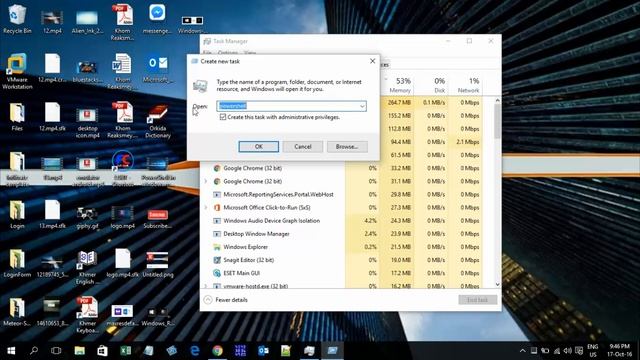Select the Alien_Ink_2 desktop icon
Image resolution: width=640 pixels, height=360 pixels.
87,21
